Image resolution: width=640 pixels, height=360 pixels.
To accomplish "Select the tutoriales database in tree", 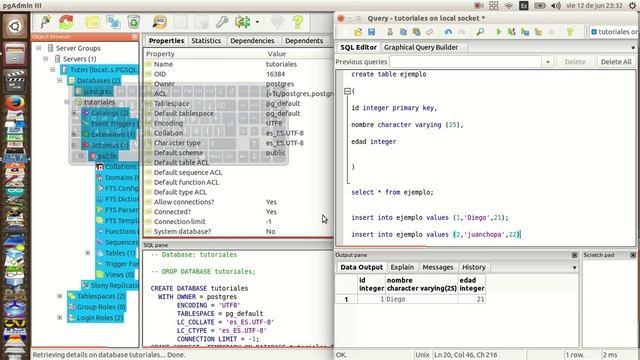I will tap(99, 102).
